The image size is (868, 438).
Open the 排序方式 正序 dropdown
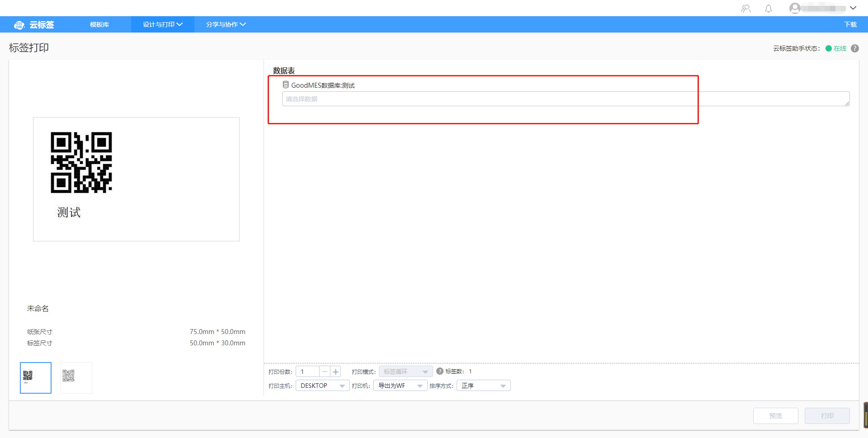[483, 386]
